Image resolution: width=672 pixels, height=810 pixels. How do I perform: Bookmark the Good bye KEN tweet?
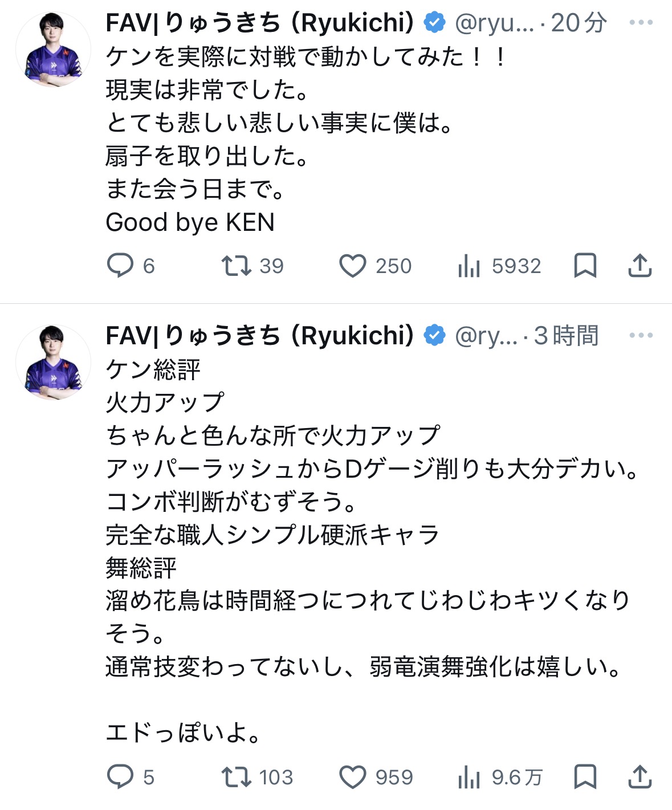click(585, 266)
